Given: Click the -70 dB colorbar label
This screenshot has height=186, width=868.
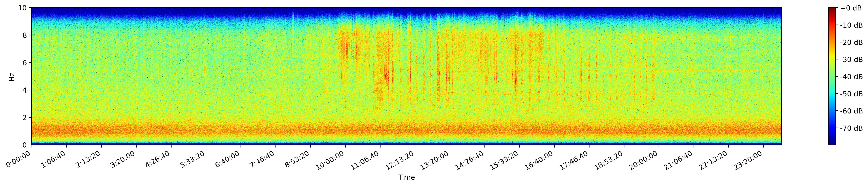Looking at the screenshot, I should (852, 128).
